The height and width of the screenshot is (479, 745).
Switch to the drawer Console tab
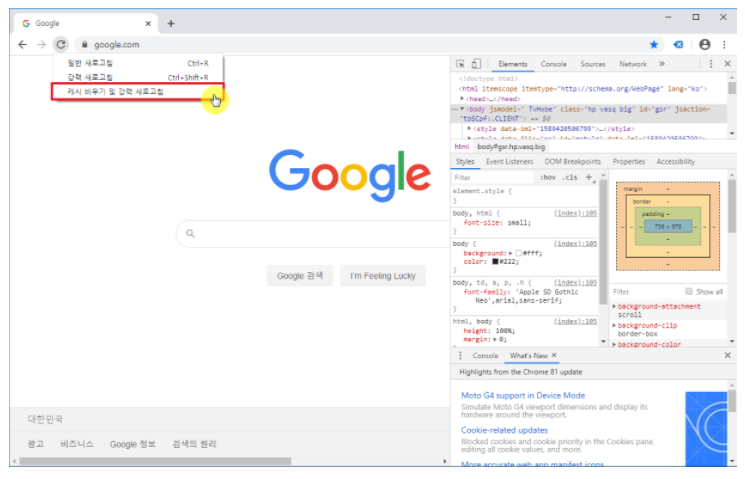coord(485,355)
